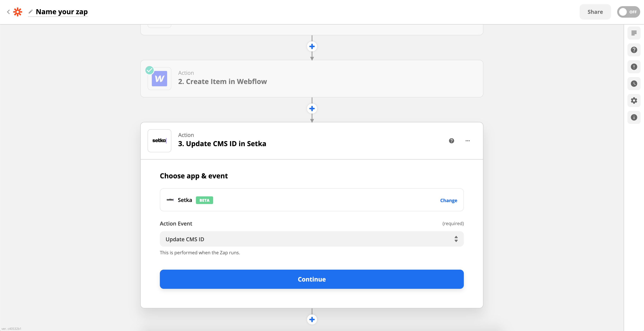Open Zap settings with the gear icon
The image size is (644, 331).
click(x=634, y=100)
